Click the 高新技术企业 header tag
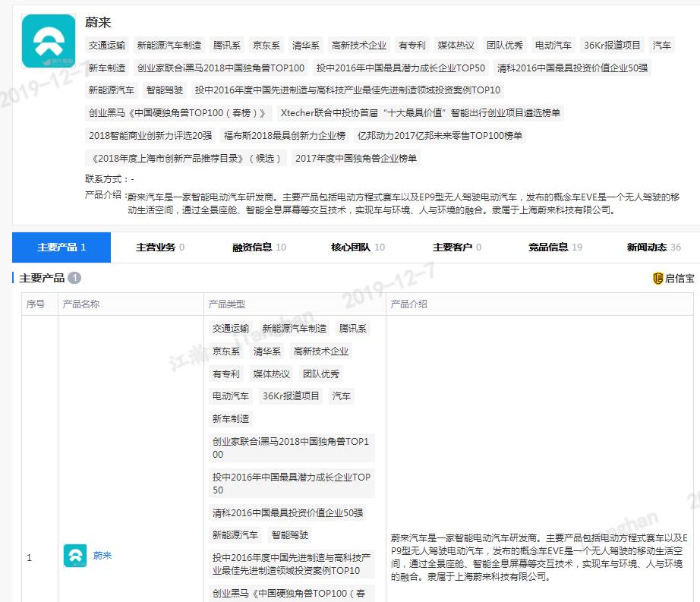Screen dimensions: 700x602 point(359,45)
